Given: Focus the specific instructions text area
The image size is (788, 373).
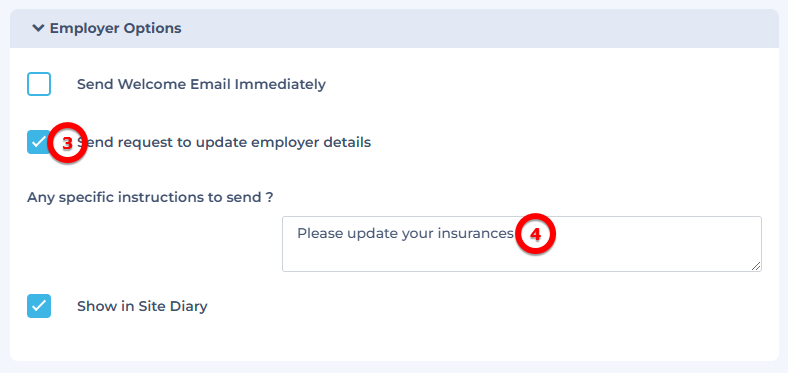Looking at the screenshot, I should pos(522,244).
